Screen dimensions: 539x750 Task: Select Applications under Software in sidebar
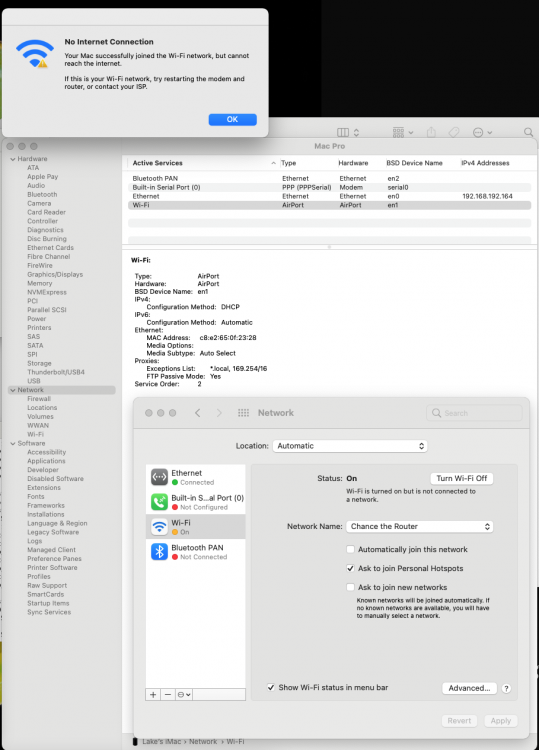pos(46,461)
